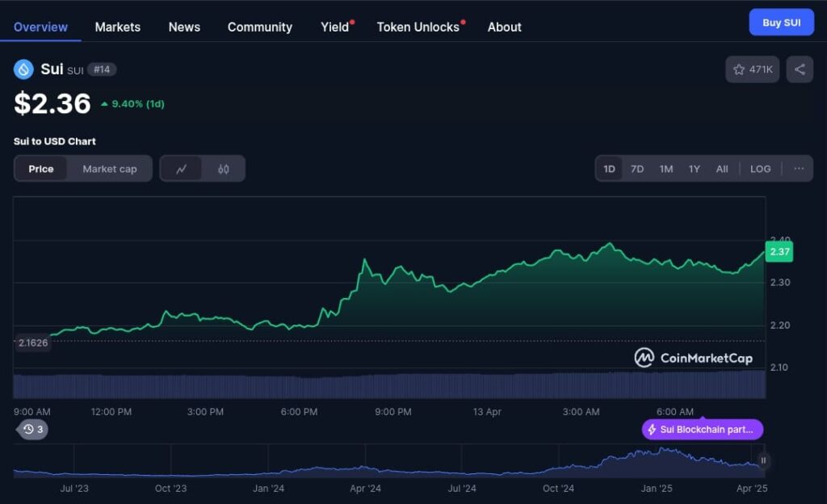Viewport: 827px width, 504px height.
Task: Set chart range to 7D
Action: click(x=637, y=169)
